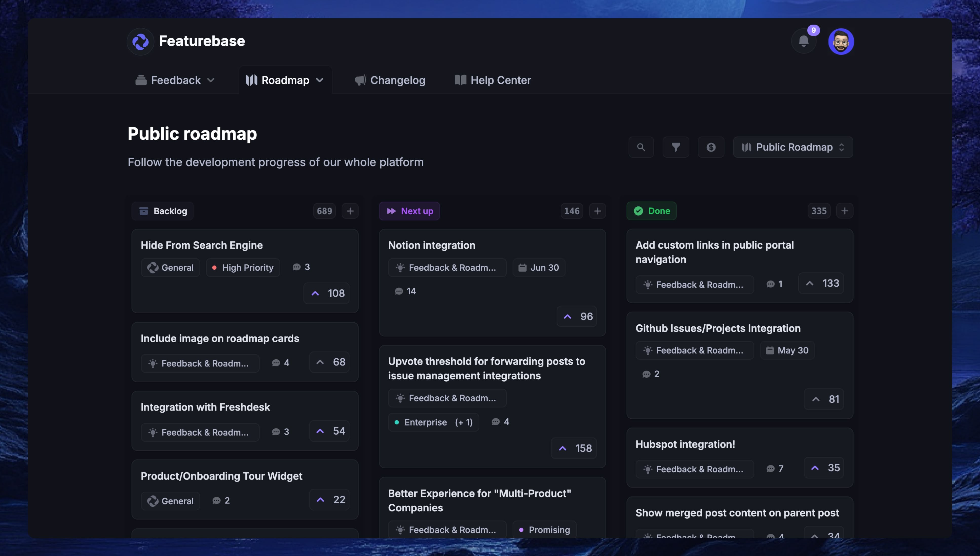Open the filter funnel icon
Screen dimensions: 980x556
coord(676,147)
